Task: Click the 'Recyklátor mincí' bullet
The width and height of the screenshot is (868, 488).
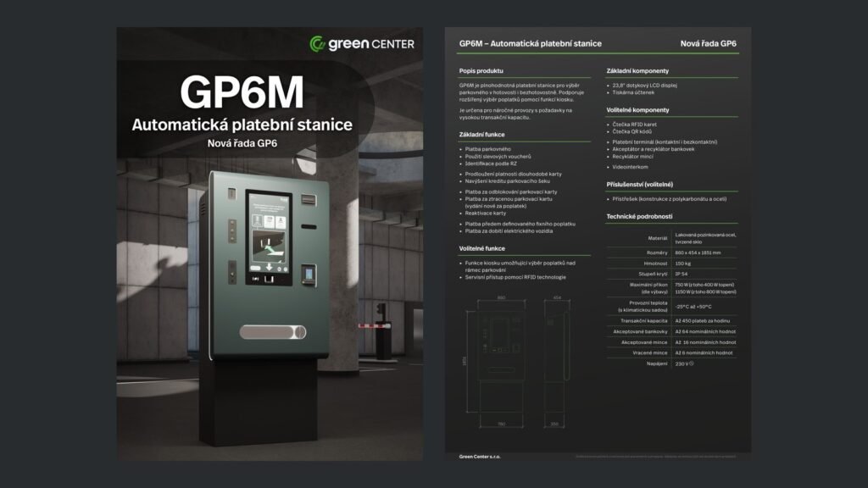Action: point(632,156)
